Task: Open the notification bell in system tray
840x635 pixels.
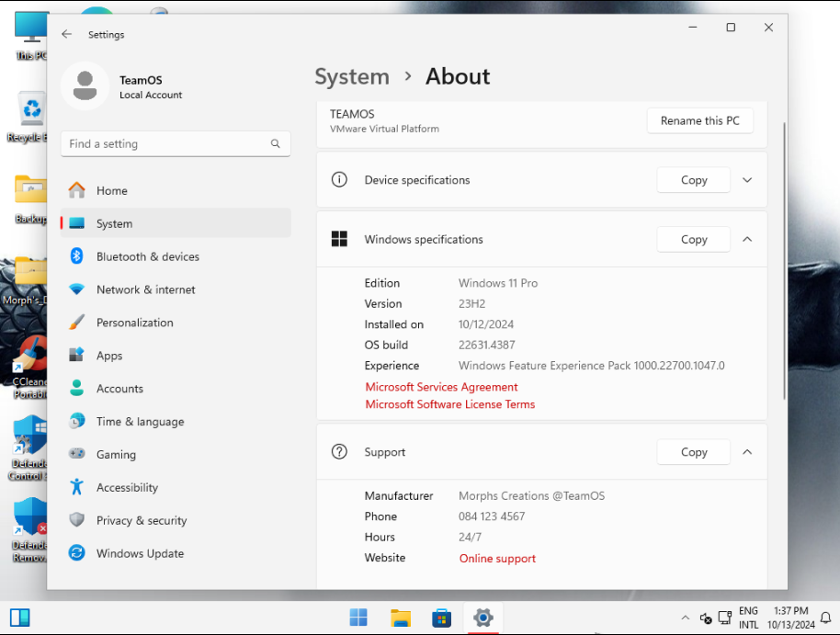Action: tap(826, 618)
